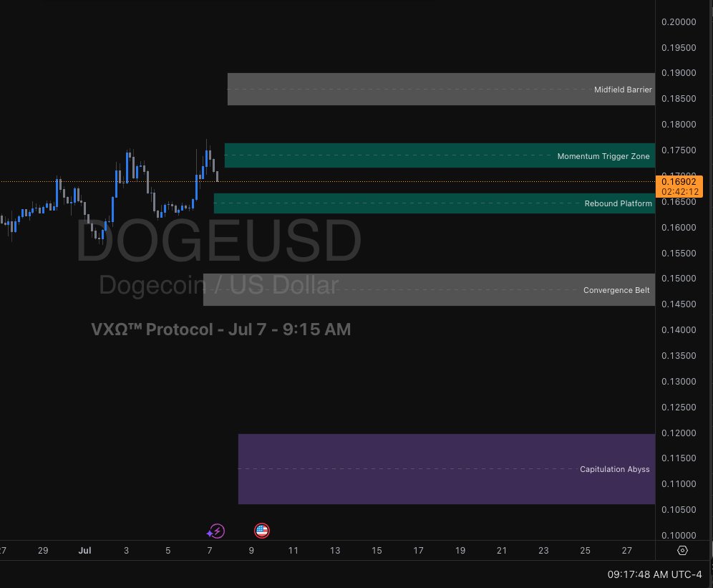
Task: Click the orange 0.16902 current price label
Action: coord(679,182)
